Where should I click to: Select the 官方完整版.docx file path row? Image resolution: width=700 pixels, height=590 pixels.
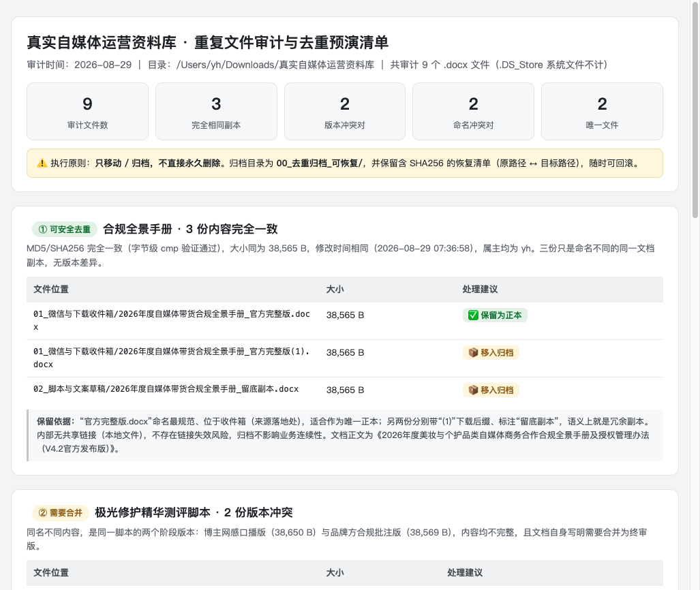point(345,321)
